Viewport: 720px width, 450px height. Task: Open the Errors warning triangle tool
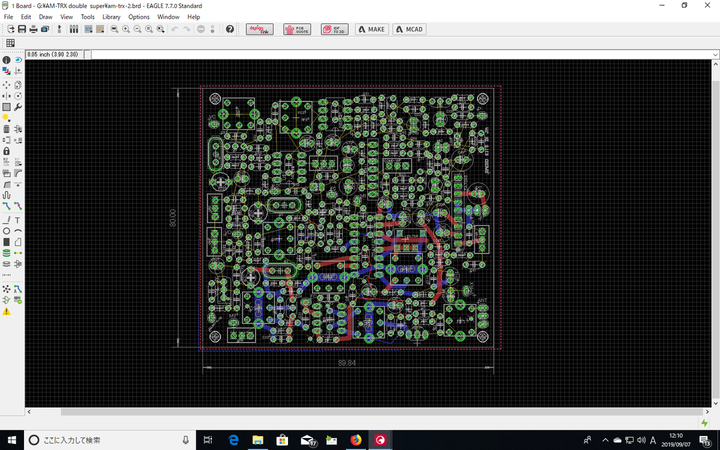(x=6, y=310)
